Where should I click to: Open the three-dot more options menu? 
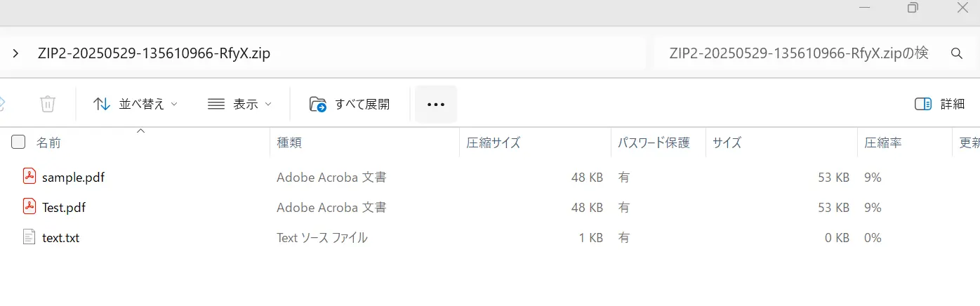point(436,104)
